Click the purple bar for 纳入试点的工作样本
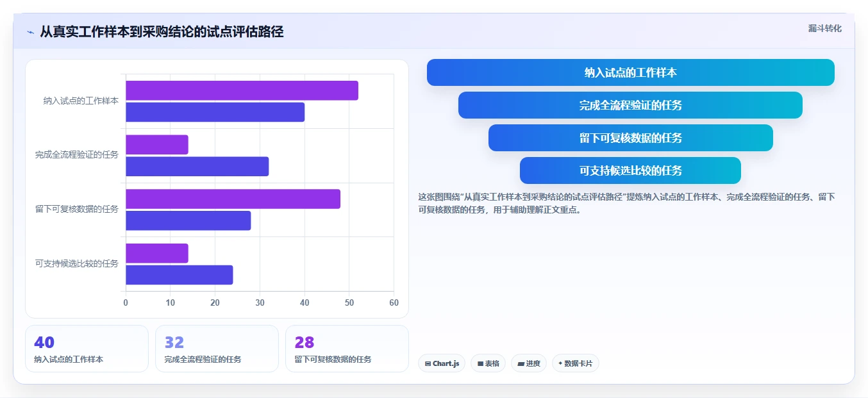The width and height of the screenshot is (868, 398). tap(242, 90)
